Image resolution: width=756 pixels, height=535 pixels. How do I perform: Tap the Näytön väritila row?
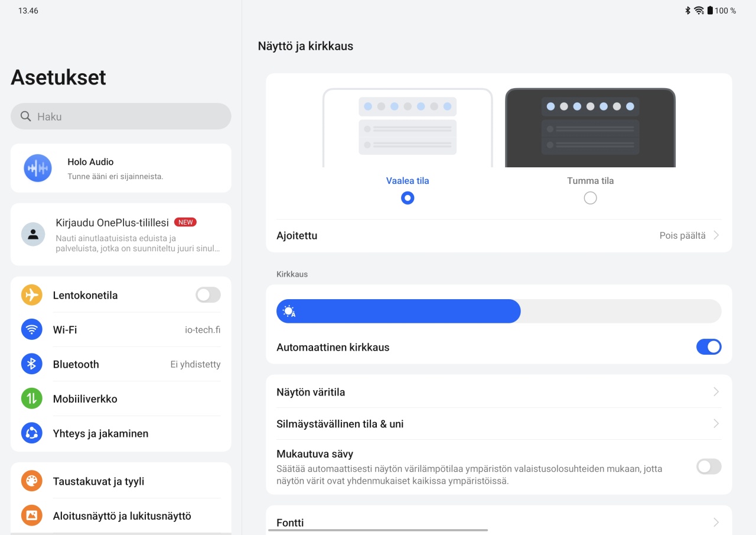[x=499, y=392]
